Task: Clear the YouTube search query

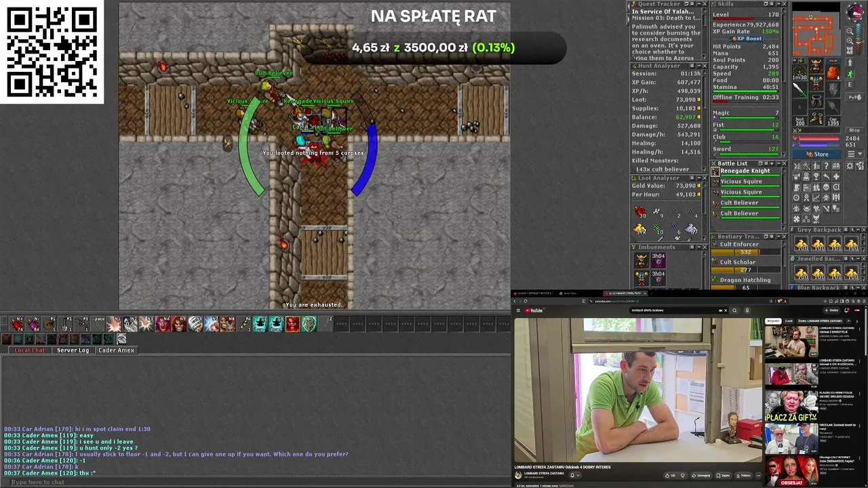Action: tap(725, 310)
